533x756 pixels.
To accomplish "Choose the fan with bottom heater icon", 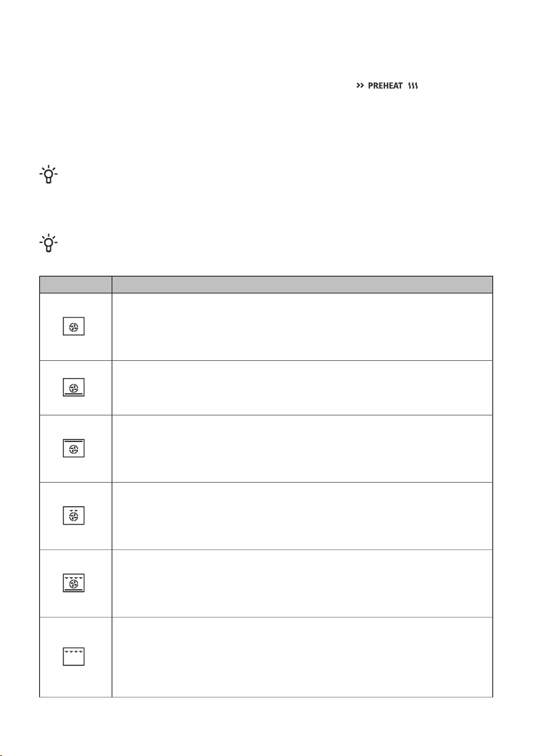I will [x=74, y=387].
